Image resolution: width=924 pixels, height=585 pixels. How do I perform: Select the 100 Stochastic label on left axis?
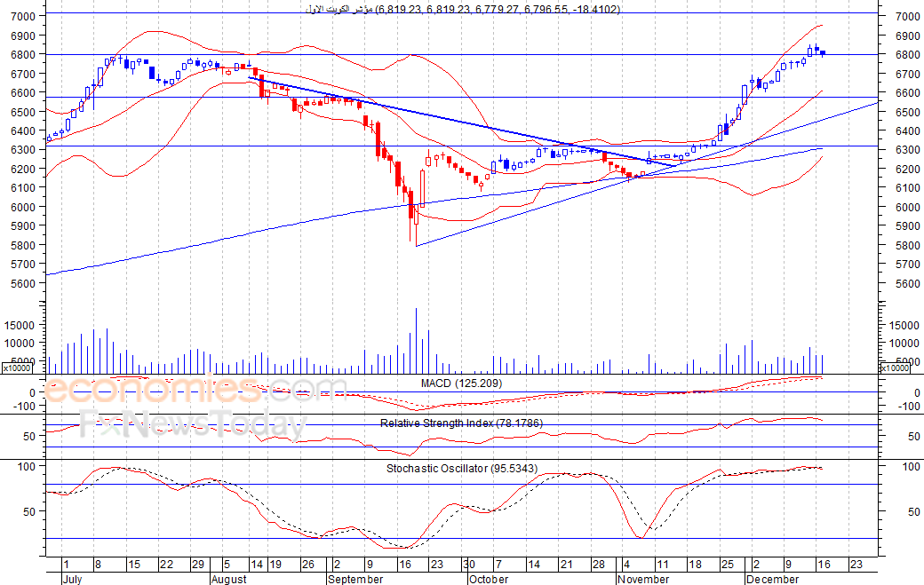coord(28,467)
